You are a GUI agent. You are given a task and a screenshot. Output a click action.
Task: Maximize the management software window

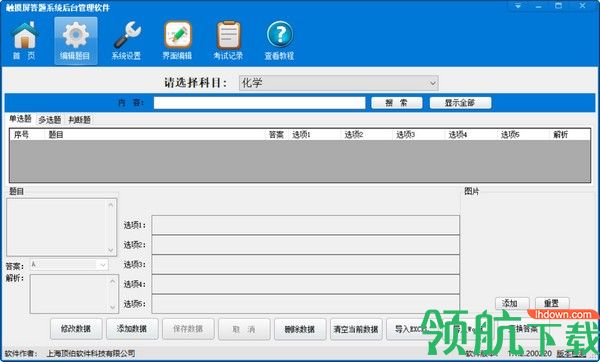[x=559, y=6]
